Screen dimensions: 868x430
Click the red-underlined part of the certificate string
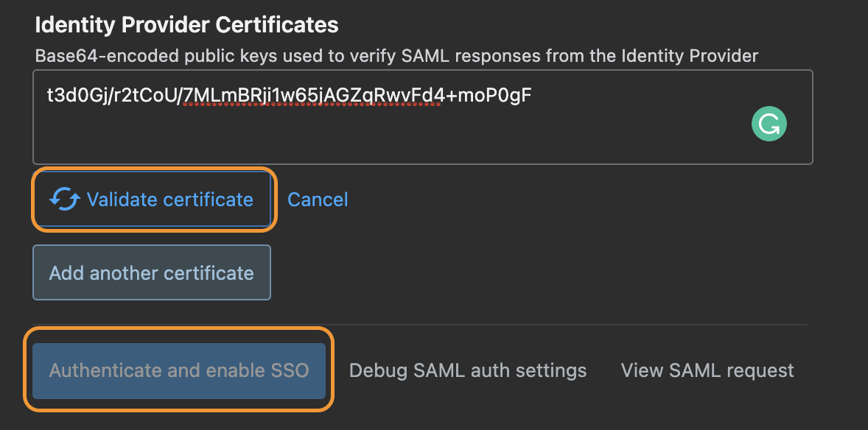click(x=309, y=96)
